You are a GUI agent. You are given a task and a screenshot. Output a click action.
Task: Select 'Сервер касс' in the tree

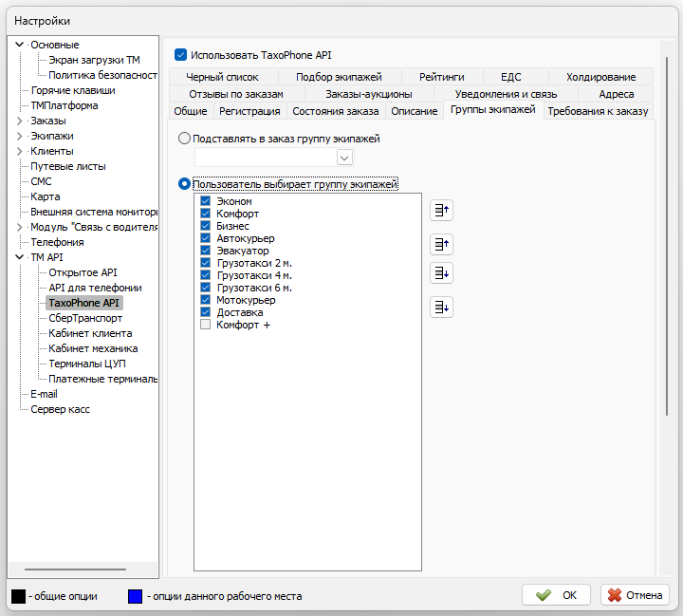click(60, 409)
